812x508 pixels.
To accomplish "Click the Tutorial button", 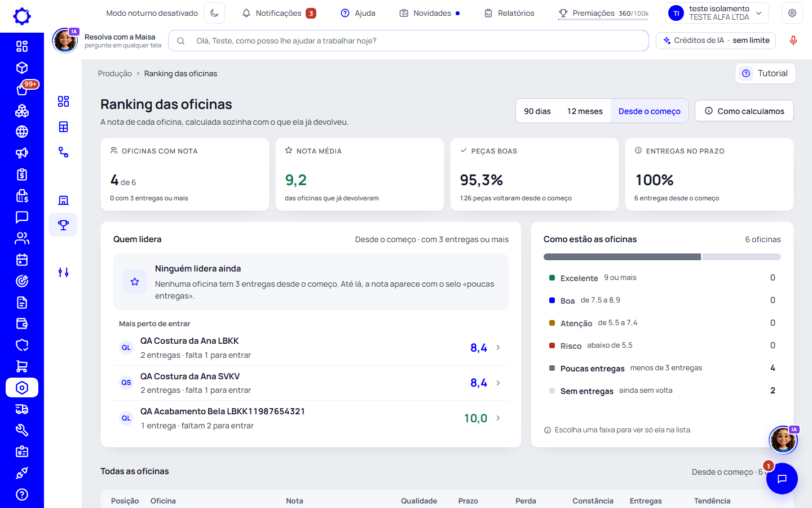I will 765,73.
